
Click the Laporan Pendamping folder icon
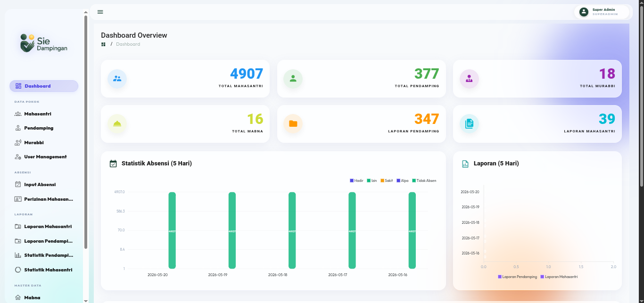click(x=293, y=124)
